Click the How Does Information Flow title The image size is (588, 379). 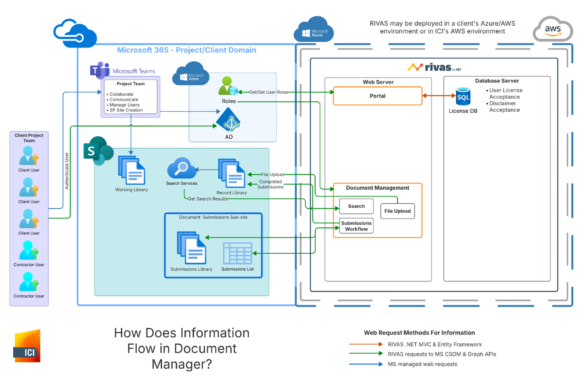tap(182, 348)
